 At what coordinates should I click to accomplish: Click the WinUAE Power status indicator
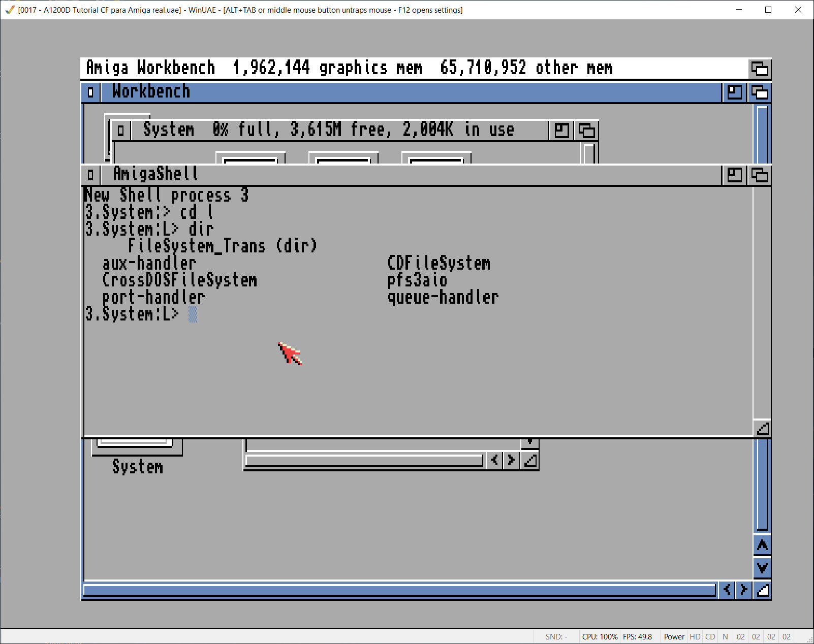coord(674,637)
